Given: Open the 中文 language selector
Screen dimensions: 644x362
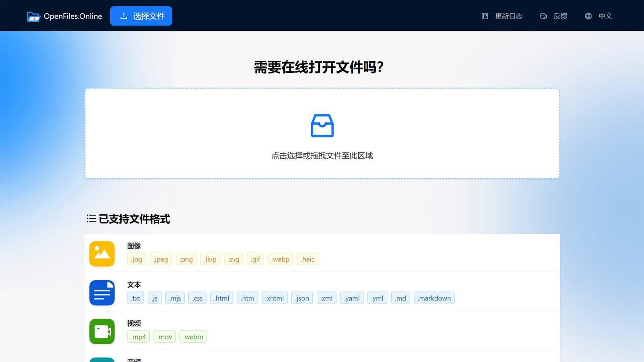Looking at the screenshot, I should pyautogui.click(x=605, y=16).
